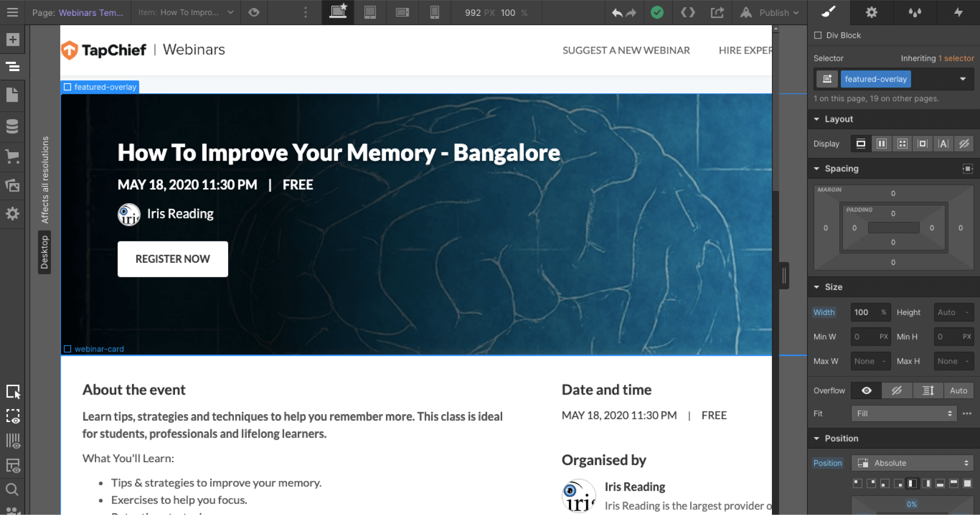The height and width of the screenshot is (515, 980).
Task: Open Fit more options ellipsis
Action: pyautogui.click(x=967, y=414)
